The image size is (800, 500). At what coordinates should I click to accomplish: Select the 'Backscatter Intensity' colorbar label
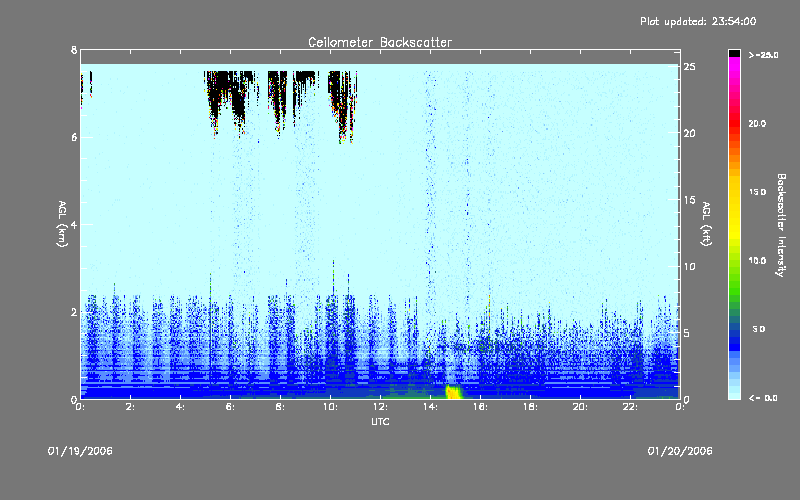pyautogui.click(x=781, y=225)
